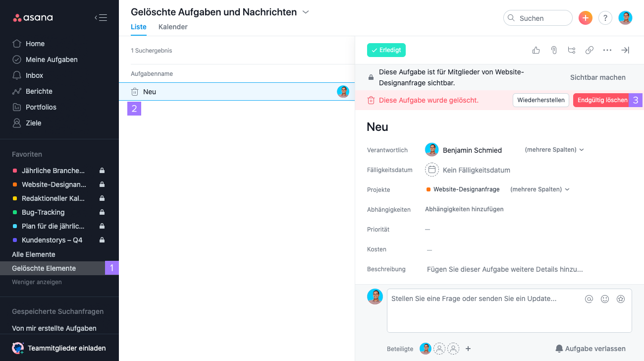Expand the page title dropdown chevron
This screenshot has height=361, width=644.
point(306,12)
